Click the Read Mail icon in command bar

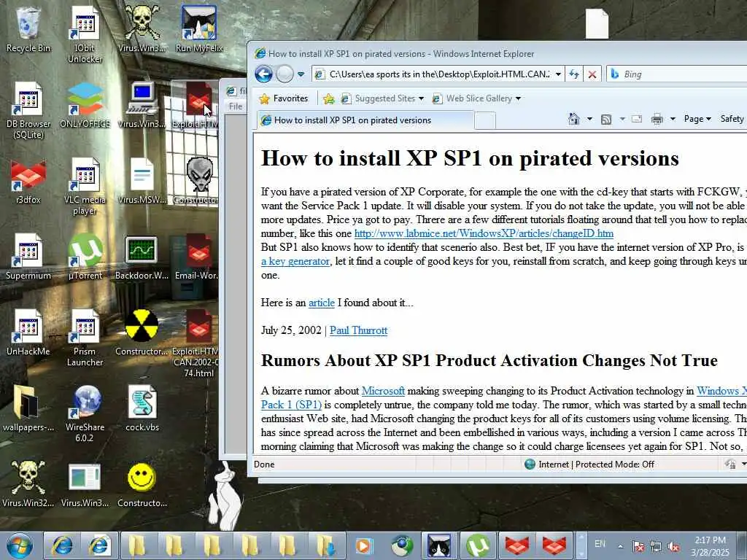[x=636, y=119]
